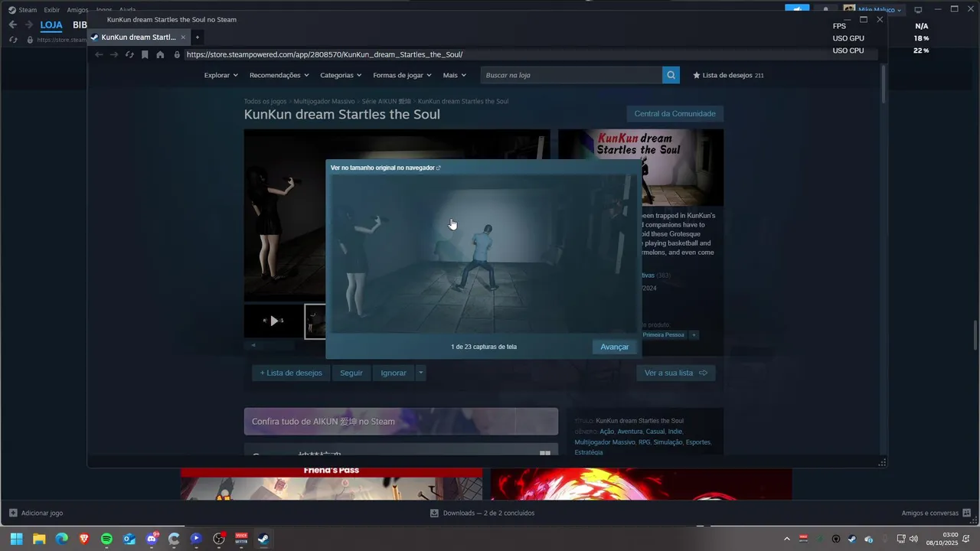980x551 pixels.
Task: Open the Primeira Pessoa tag
Action: click(x=663, y=334)
